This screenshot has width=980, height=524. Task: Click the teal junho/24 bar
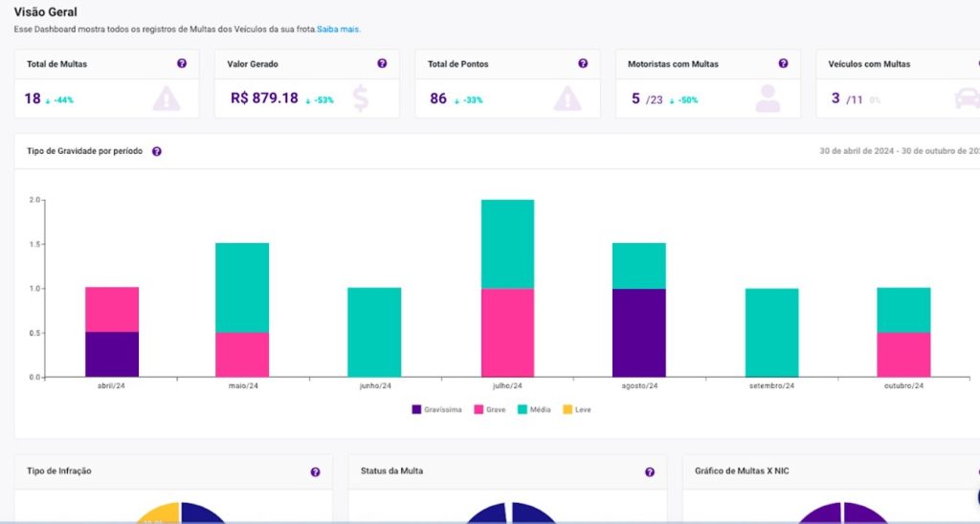[374, 332]
